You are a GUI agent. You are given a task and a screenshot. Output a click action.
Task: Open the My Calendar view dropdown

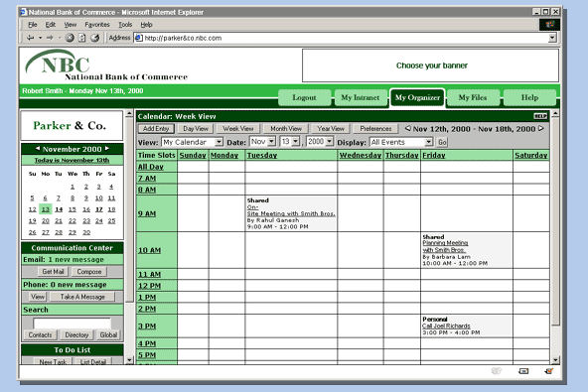click(219, 142)
